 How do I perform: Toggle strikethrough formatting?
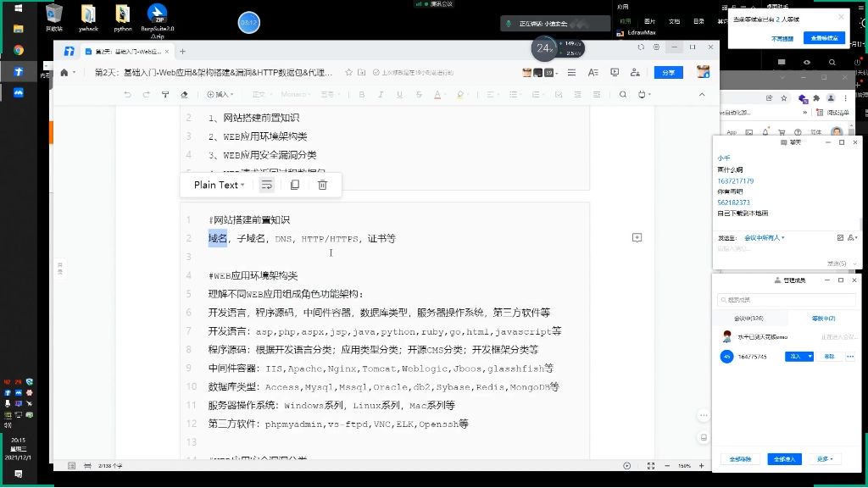[419, 95]
